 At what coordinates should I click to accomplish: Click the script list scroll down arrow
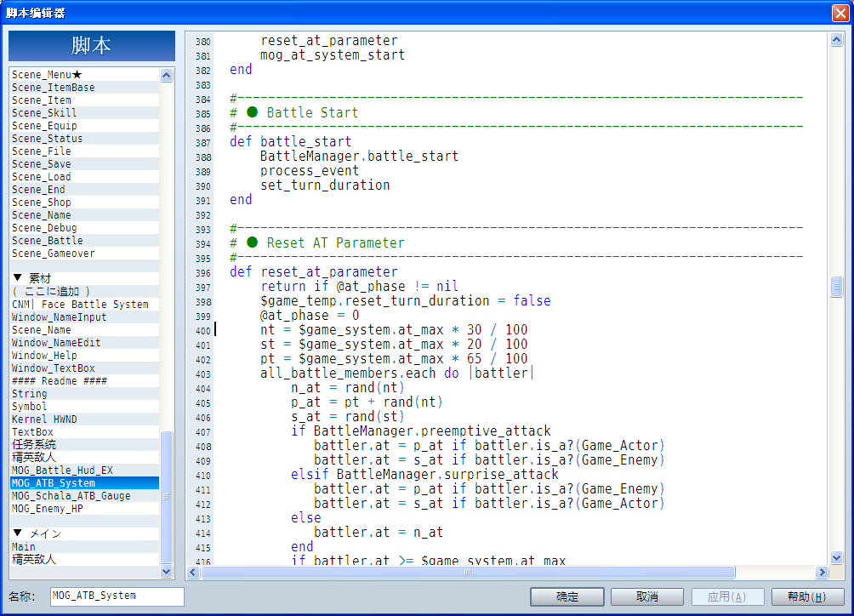167,572
